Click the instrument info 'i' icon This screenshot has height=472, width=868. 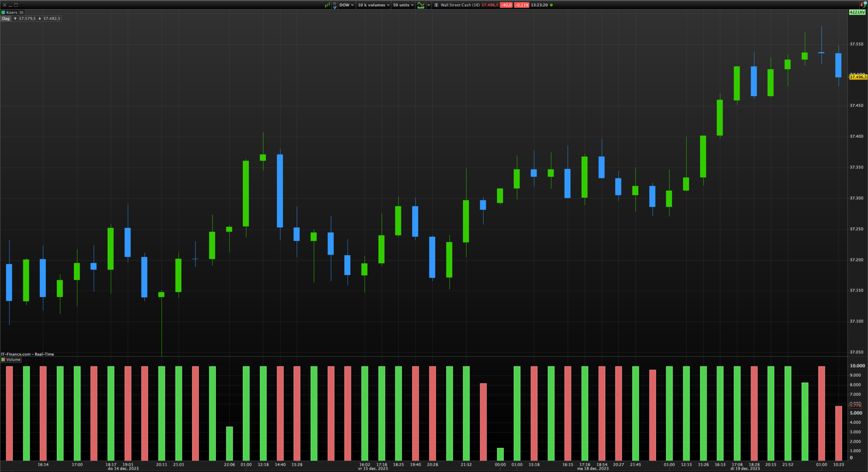point(436,5)
